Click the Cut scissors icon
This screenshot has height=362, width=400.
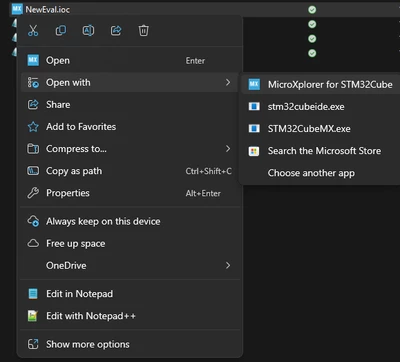pos(33,31)
